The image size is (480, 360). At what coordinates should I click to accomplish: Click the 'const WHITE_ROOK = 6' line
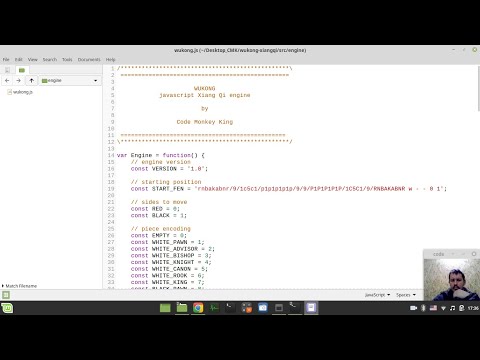167,275
